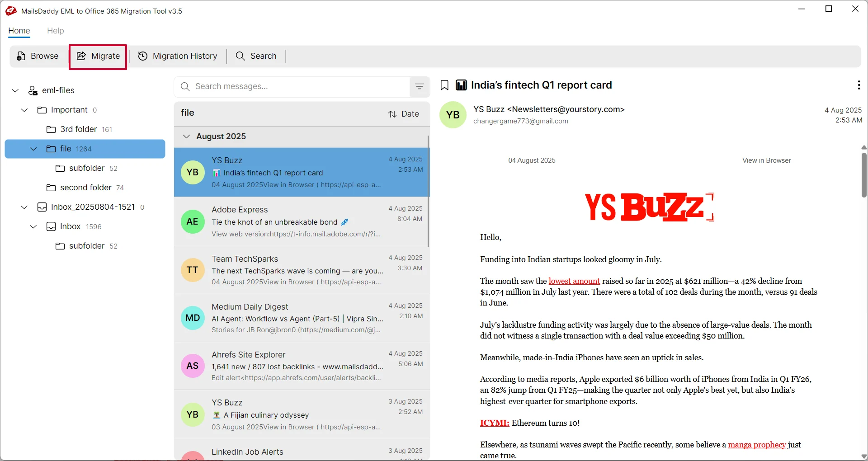Click the View in Browser link
This screenshot has height=461, width=868.
(x=766, y=160)
